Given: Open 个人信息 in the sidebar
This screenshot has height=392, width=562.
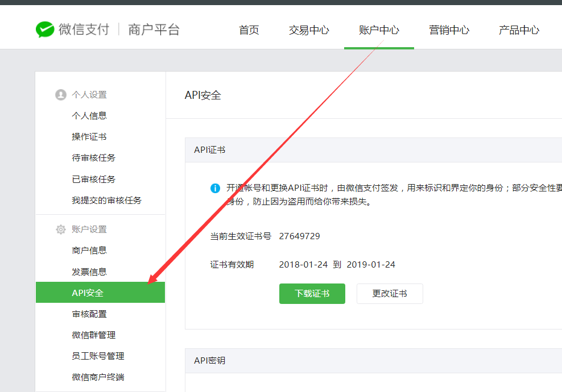Looking at the screenshot, I should [89, 116].
